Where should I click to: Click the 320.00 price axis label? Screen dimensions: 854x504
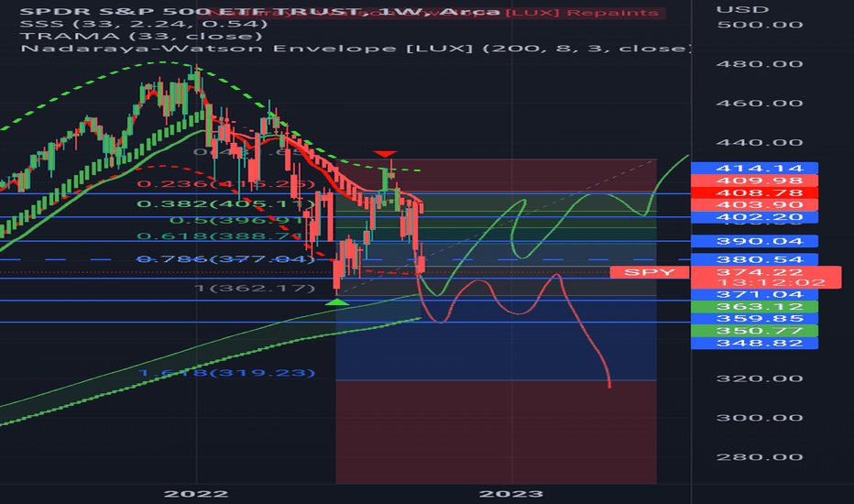(760, 378)
